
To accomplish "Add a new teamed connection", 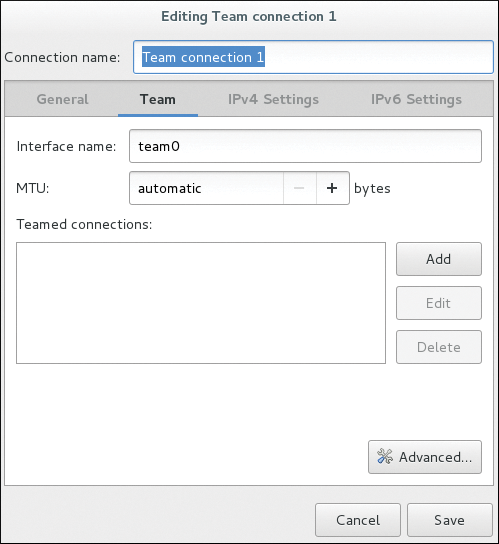I will (439, 259).
